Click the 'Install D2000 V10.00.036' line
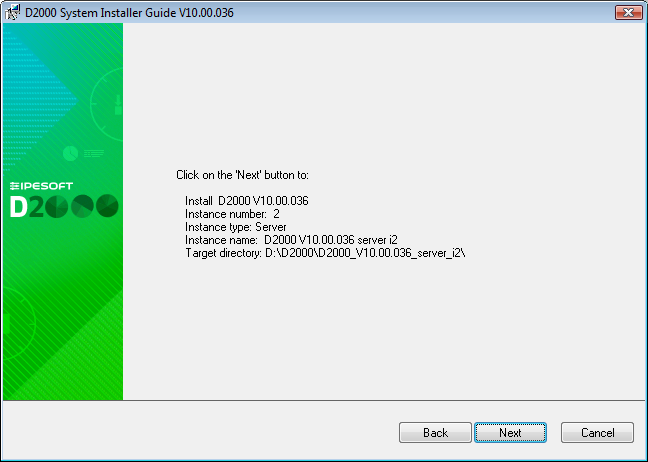This screenshot has width=648, height=462. pyautogui.click(x=247, y=201)
